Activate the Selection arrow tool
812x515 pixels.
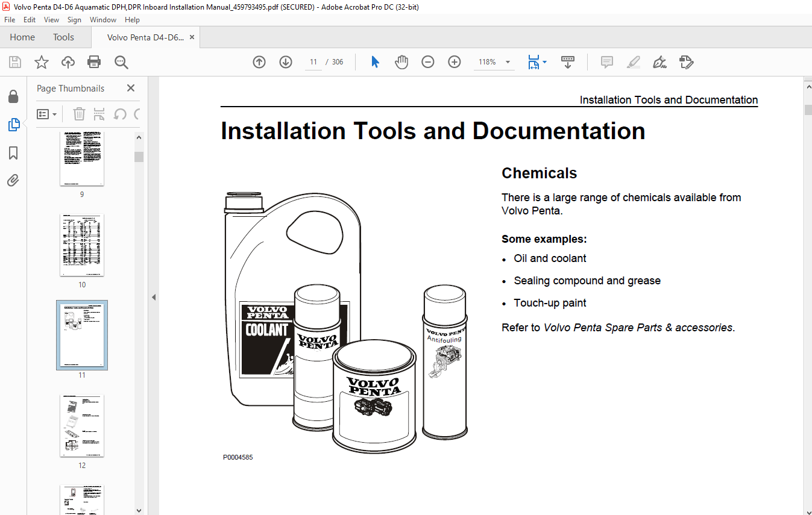pos(375,62)
